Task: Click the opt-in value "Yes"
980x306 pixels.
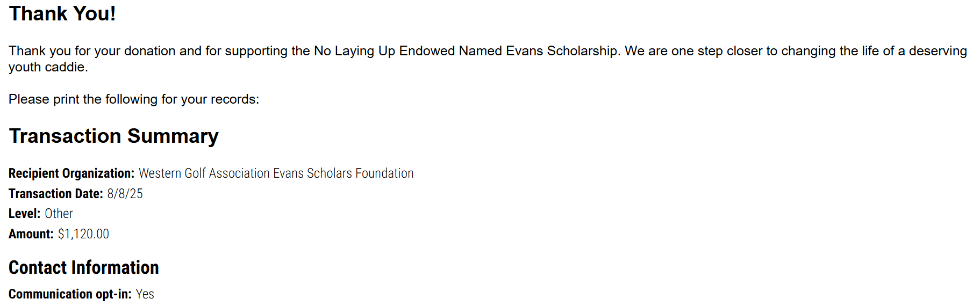Action: (x=145, y=294)
